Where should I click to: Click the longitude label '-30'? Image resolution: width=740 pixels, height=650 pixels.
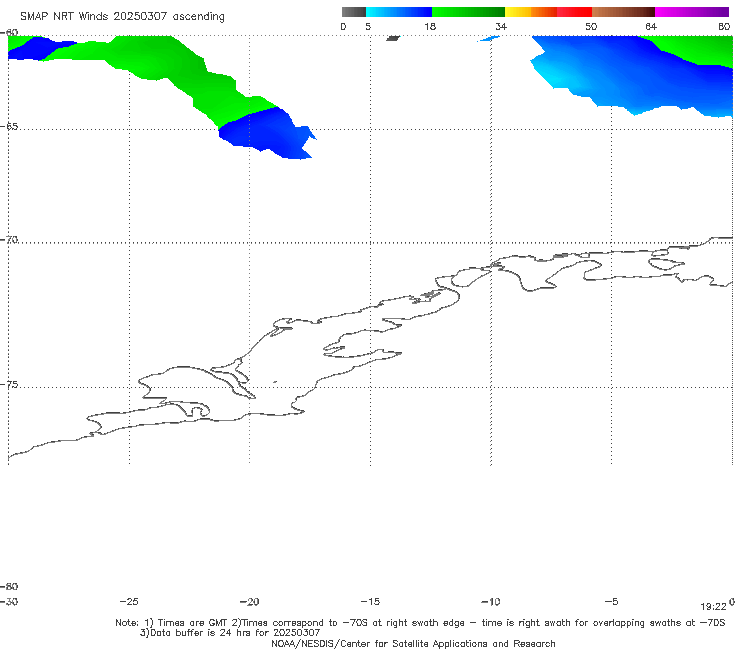(x=9, y=602)
